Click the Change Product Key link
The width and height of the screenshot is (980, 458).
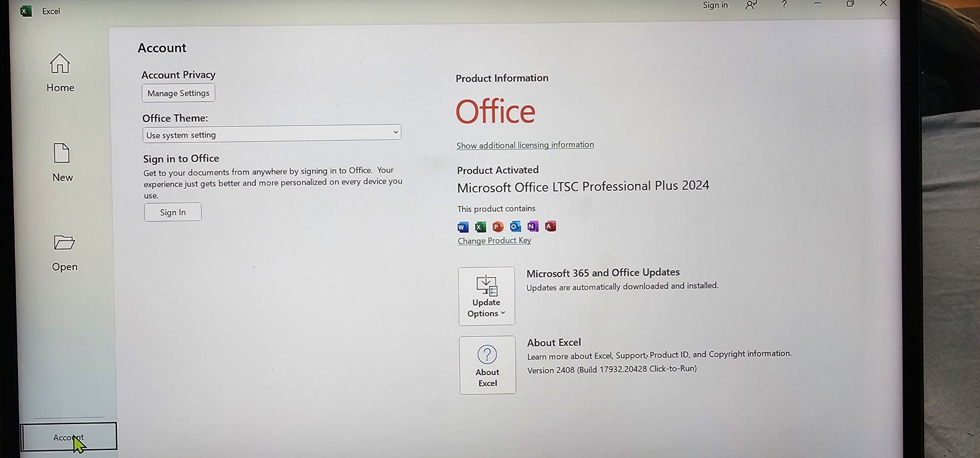pyautogui.click(x=494, y=240)
